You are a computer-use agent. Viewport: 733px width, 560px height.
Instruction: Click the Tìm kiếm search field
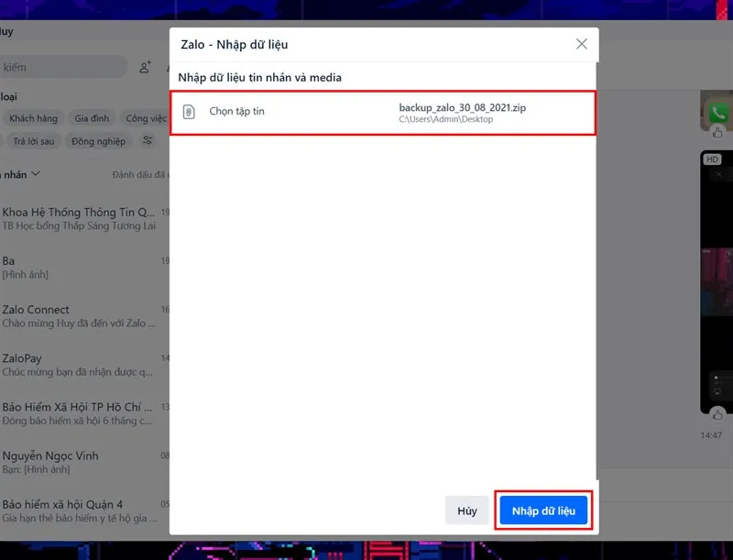(64, 67)
